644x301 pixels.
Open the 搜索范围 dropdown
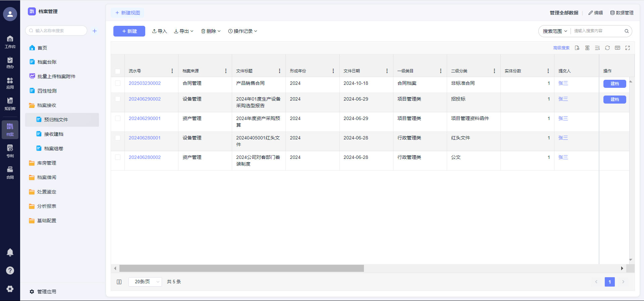point(555,31)
